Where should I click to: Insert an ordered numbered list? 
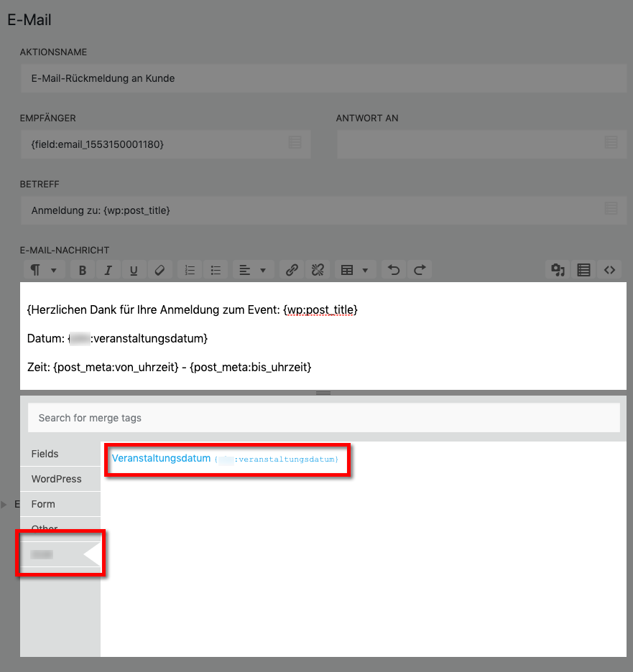pyautogui.click(x=190, y=270)
